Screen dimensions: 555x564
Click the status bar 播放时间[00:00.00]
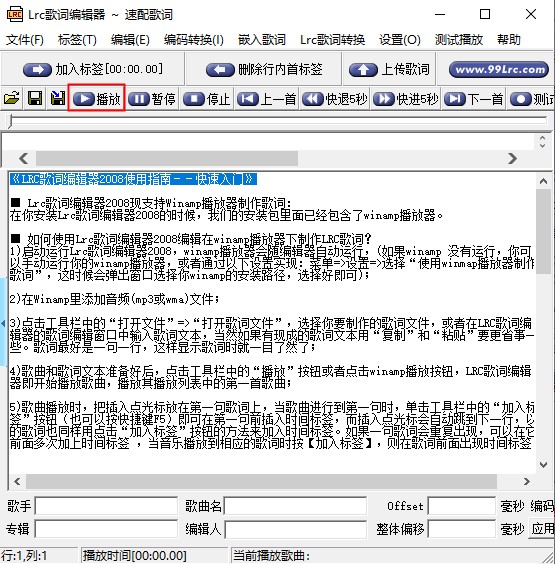pyautogui.click(x=135, y=556)
